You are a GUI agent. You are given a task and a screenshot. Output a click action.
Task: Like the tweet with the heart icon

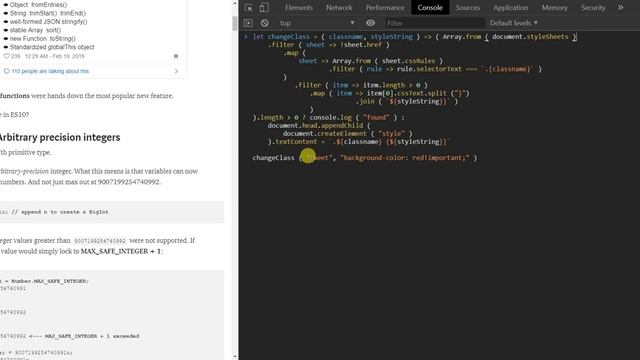(x=7, y=56)
